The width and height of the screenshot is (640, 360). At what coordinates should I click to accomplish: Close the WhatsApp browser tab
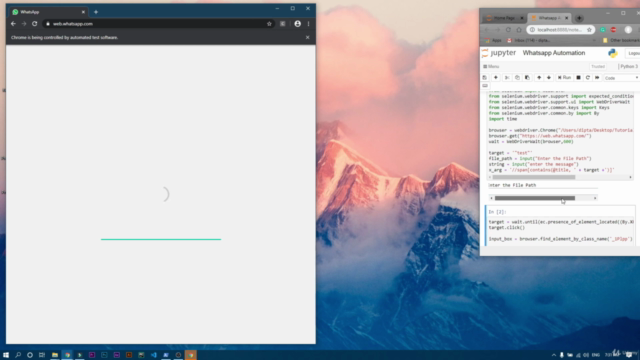pos(83,12)
